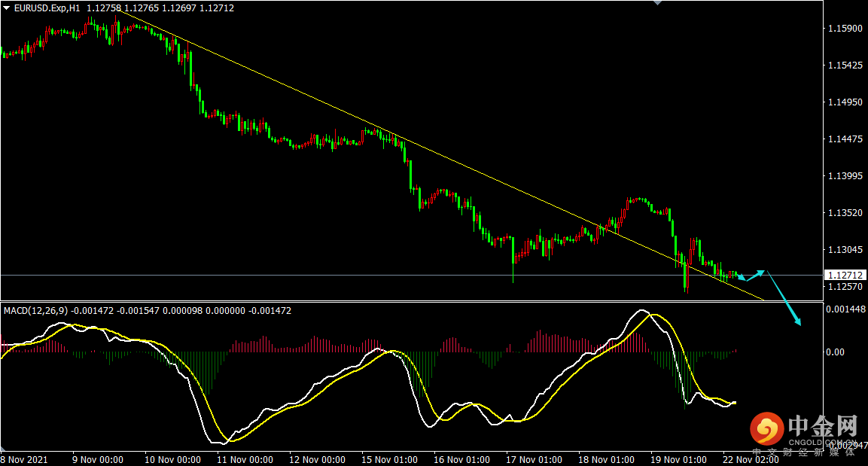Click the 10 Nov 00:00 time label

(x=172, y=460)
